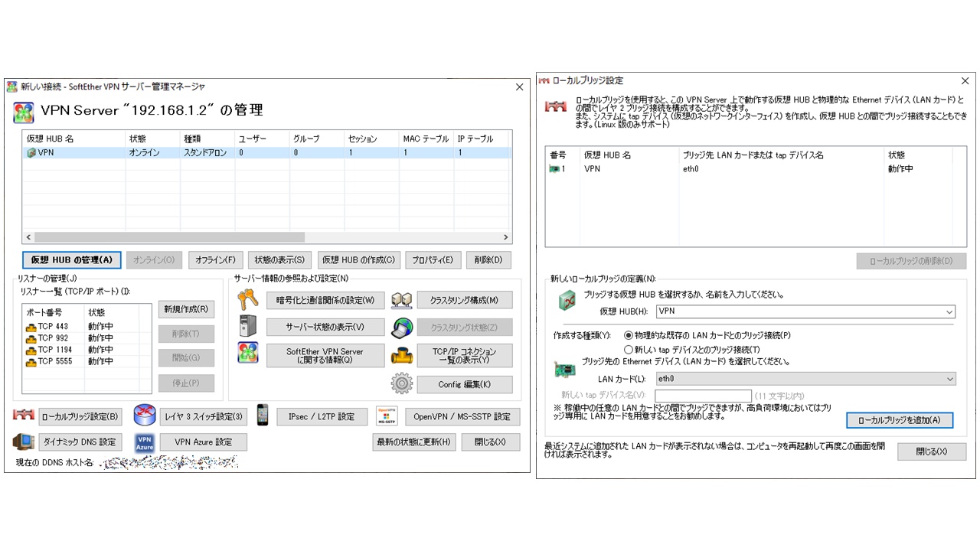Open IPsec / L2TP 設定

pos(322,417)
